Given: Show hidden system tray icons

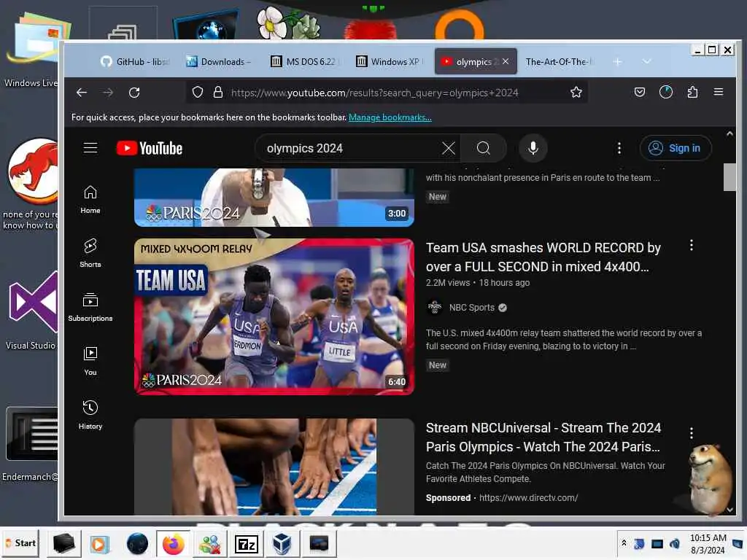Looking at the screenshot, I should [624, 542].
